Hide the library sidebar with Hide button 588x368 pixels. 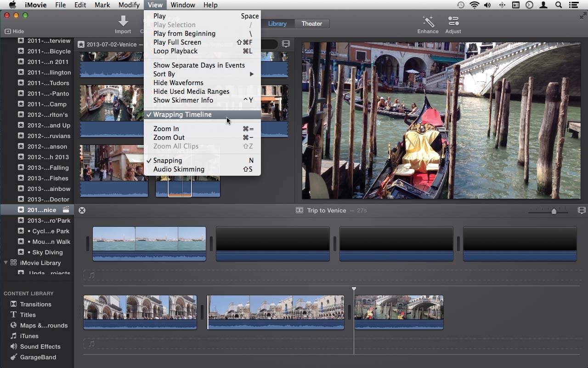pyautogui.click(x=14, y=31)
